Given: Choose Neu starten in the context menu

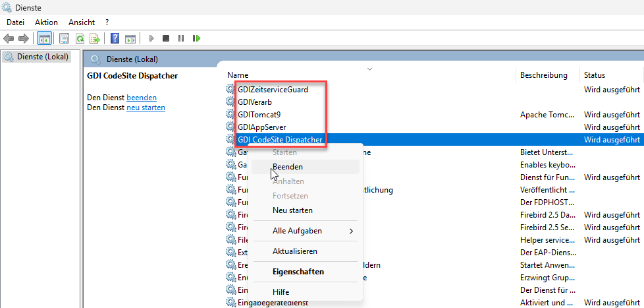Looking at the screenshot, I should coord(306,210).
